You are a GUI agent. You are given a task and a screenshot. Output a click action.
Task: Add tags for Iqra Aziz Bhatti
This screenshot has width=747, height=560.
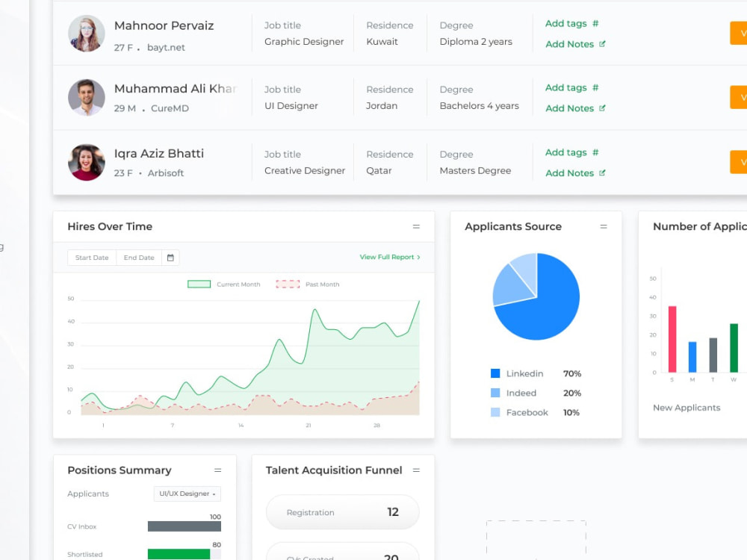[566, 152]
